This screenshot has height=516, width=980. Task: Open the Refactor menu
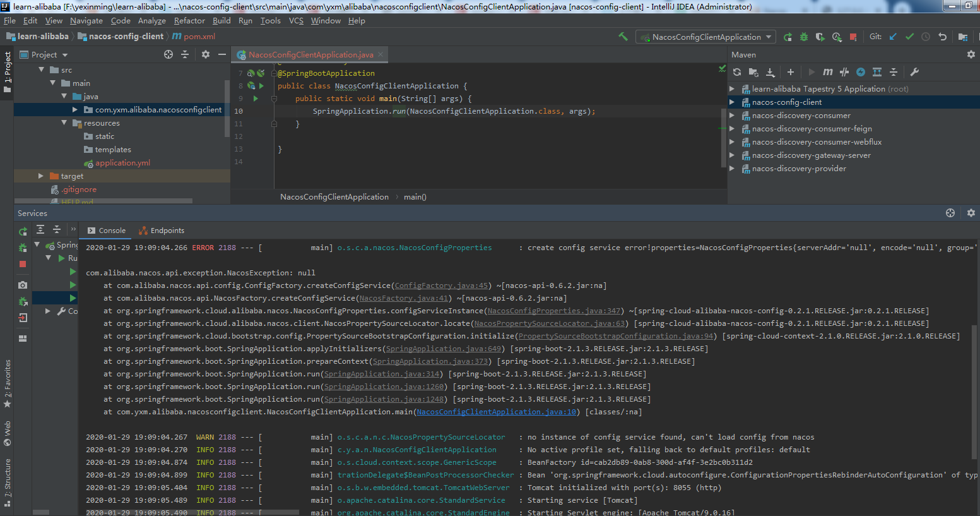pyautogui.click(x=189, y=21)
